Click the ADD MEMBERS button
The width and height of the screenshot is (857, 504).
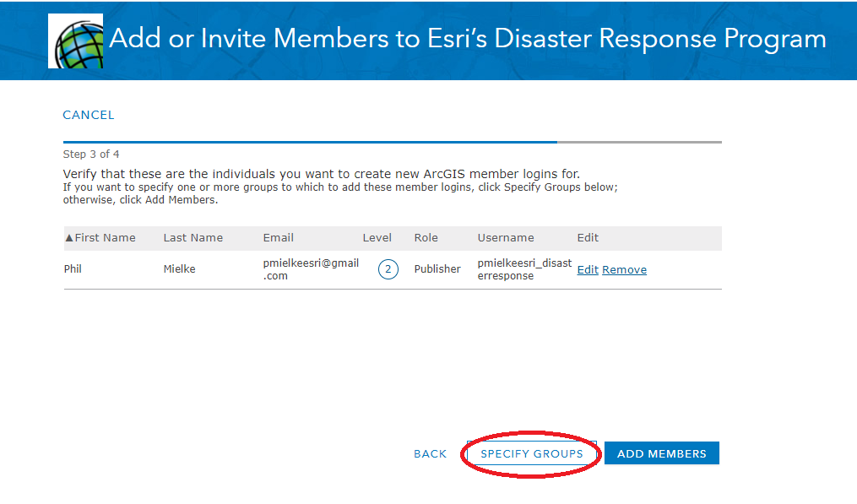(x=662, y=453)
